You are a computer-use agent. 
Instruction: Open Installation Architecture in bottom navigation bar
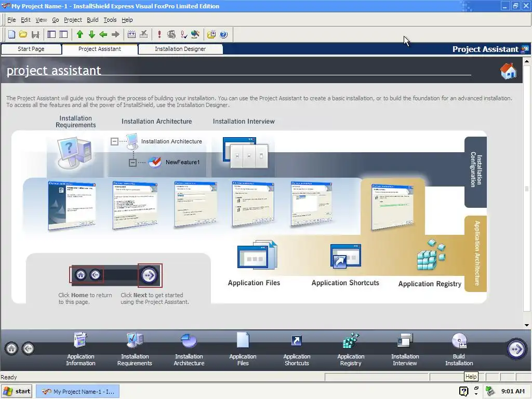pyautogui.click(x=189, y=350)
